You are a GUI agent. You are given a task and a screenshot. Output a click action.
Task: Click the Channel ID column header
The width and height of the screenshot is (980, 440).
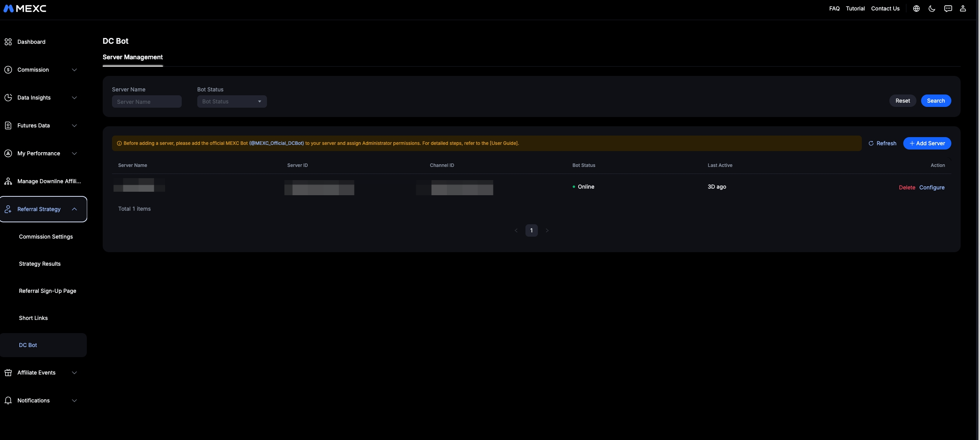(442, 165)
